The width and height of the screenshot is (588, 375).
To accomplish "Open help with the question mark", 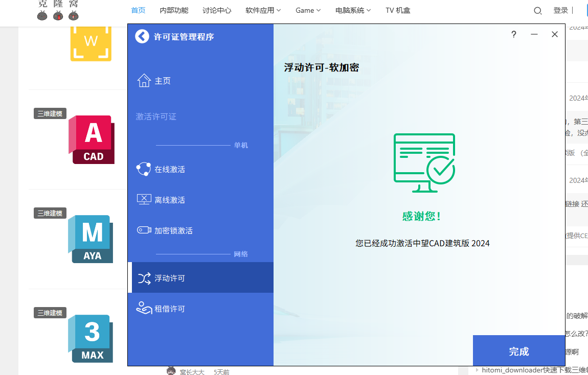I will tap(514, 34).
